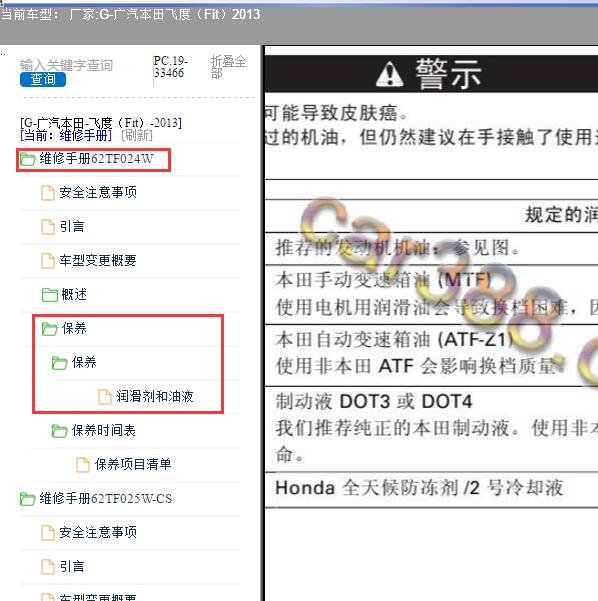Expand the 概述 folder icon

(49, 295)
